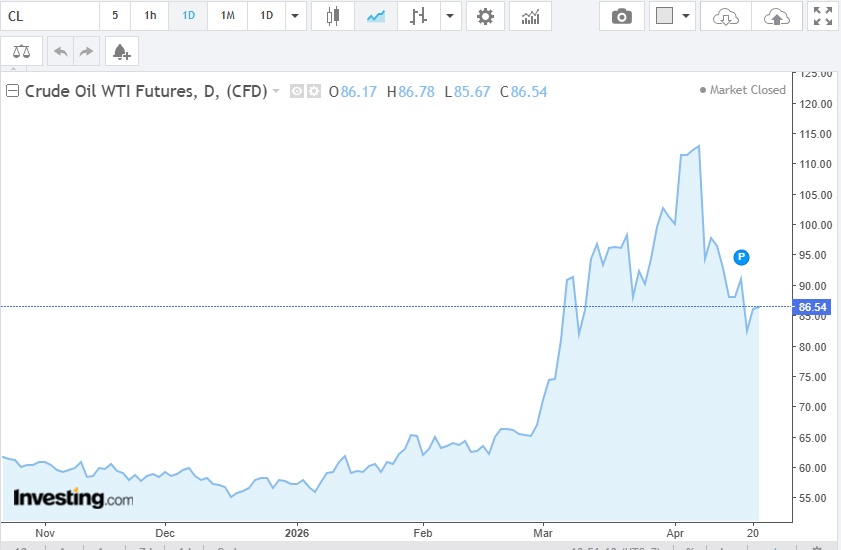The width and height of the screenshot is (841, 550).
Task: Open chart settings gear
Action: click(x=485, y=16)
